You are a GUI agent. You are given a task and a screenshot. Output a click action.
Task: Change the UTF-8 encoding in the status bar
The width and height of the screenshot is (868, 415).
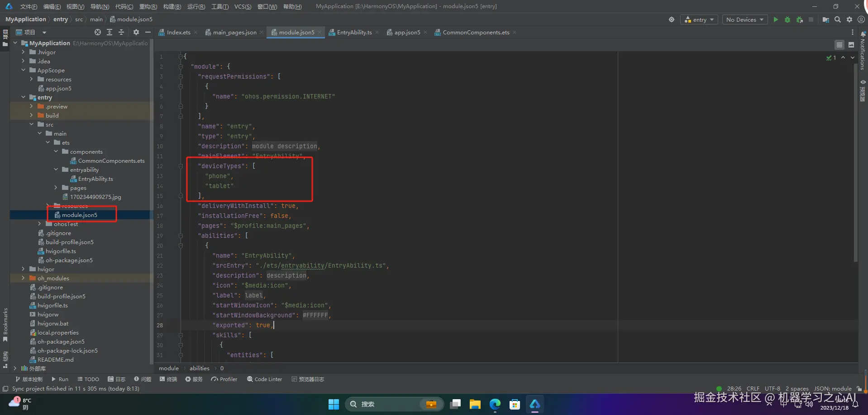coord(773,389)
